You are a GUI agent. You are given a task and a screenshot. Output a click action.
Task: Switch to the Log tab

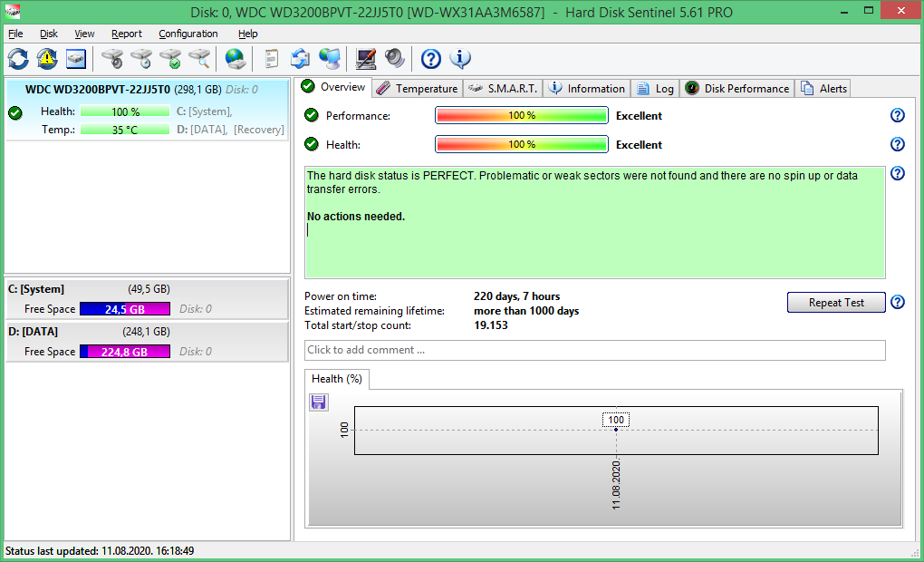[655, 89]
